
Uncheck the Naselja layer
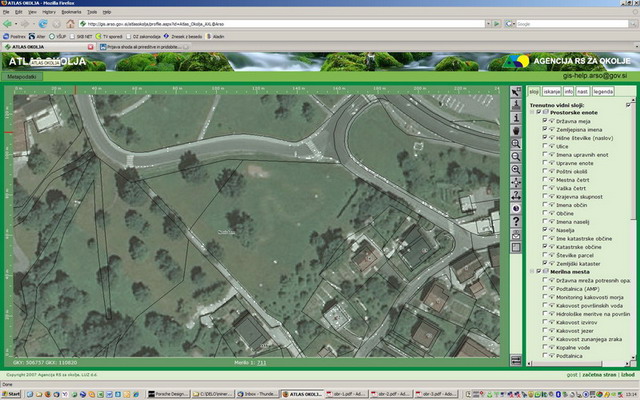544,228
